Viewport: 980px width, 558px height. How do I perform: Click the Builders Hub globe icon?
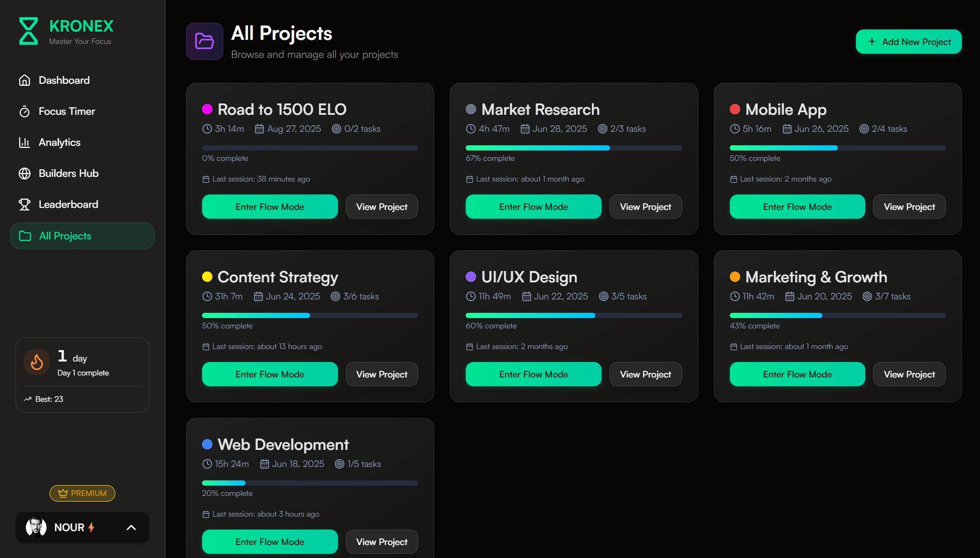[24, 173]
